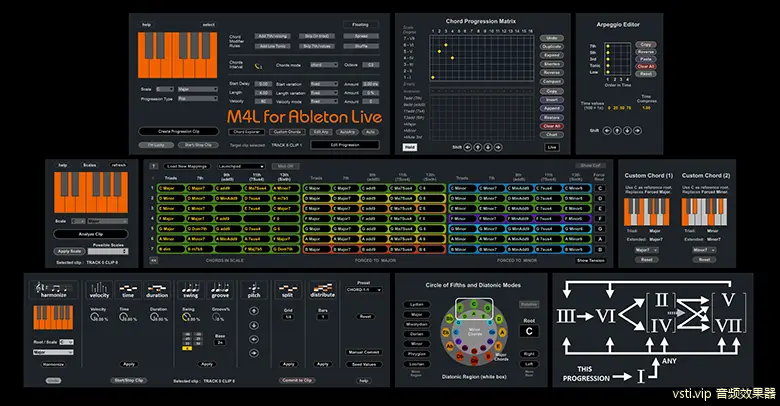Open the Length variation dropdown
The image size is (780, 406).
(x=324, y=93)
